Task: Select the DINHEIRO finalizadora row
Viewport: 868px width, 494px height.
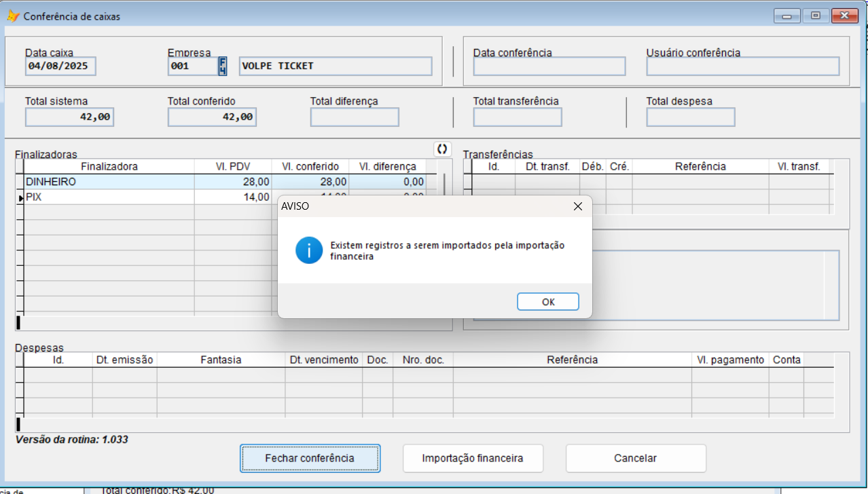Action: (x=109, y=182)
